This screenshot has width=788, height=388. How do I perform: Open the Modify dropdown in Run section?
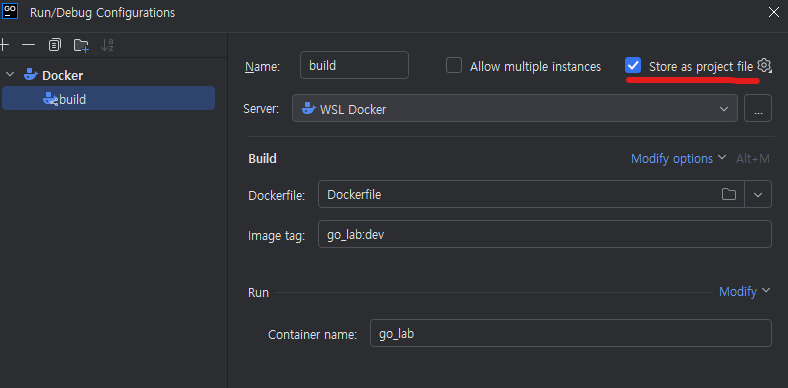(744, 292)
